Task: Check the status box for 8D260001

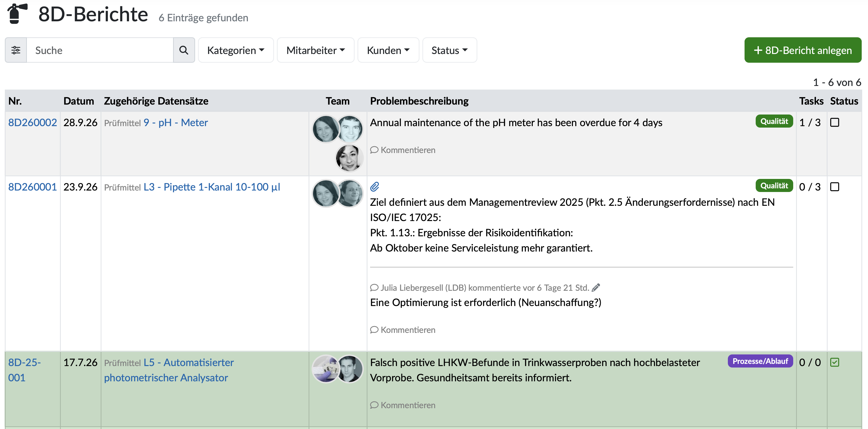Action: pos(835,187)
